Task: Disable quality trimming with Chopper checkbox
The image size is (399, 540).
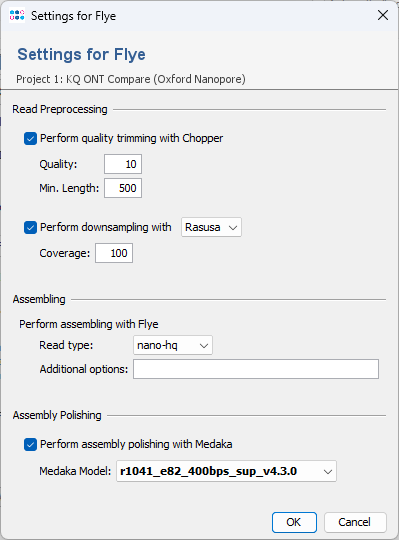Action: pos(30,138)
